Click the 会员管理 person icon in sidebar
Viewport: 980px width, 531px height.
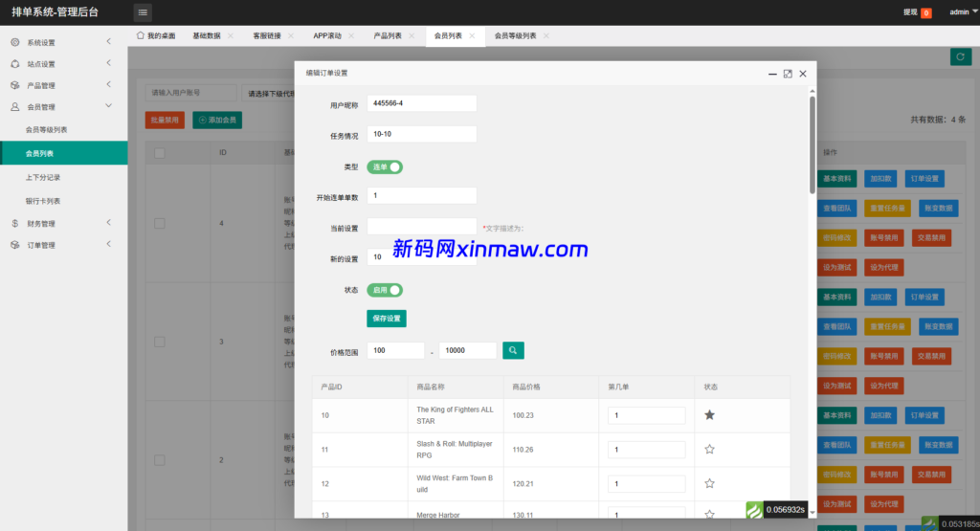pyautogui.click(x=15, y=107)
